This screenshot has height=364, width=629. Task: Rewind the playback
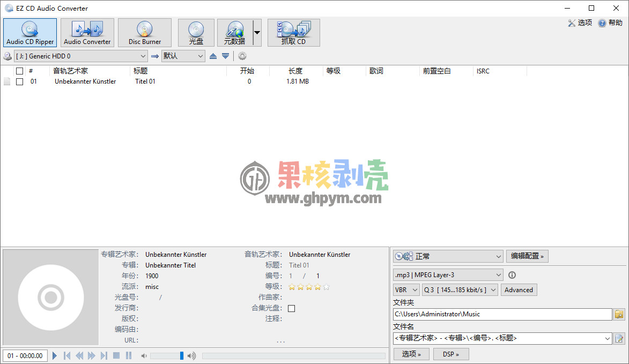point(79,355)
